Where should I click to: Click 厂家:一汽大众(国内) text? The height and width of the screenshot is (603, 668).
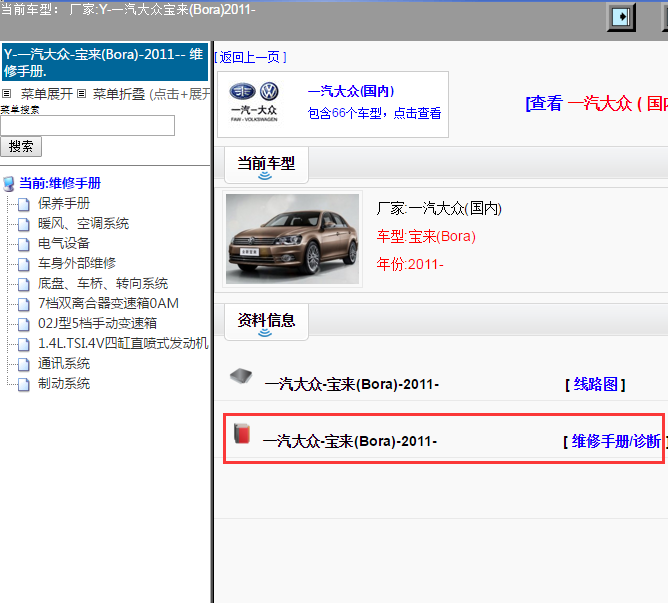click(x=439, y=208)
